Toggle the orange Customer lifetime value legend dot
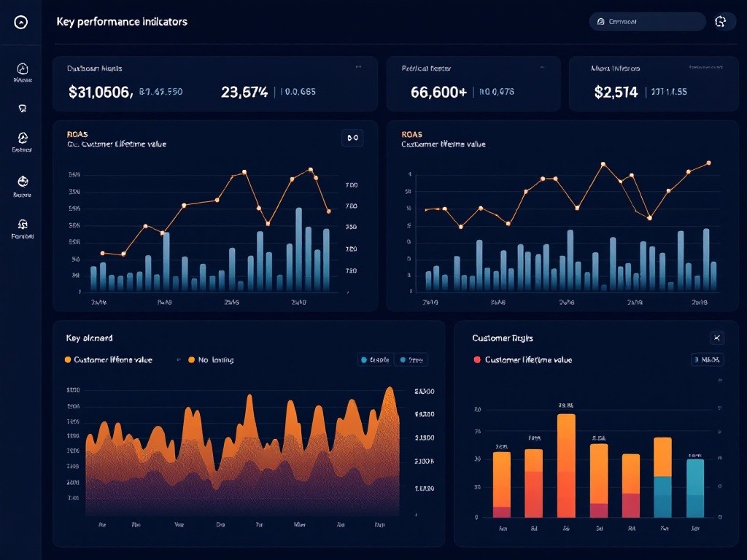Image resolution: width=747 pixels, height=560 pixels. tap(66, 359)
